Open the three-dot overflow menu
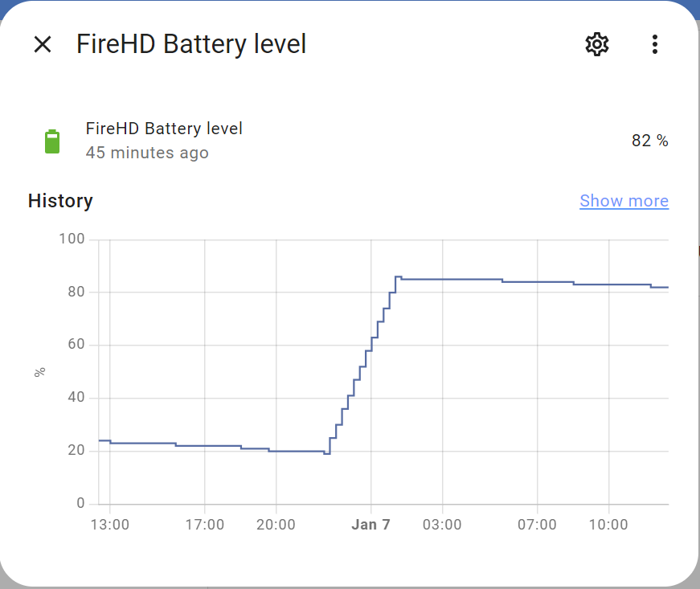This screenshot has height=589, width=700. (654, 44)
